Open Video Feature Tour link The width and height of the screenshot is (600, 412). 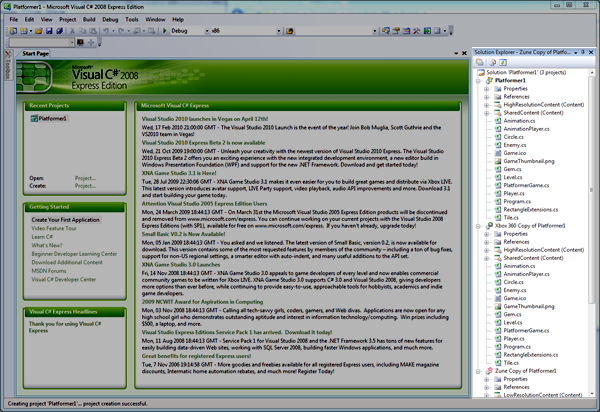(54, 228)
